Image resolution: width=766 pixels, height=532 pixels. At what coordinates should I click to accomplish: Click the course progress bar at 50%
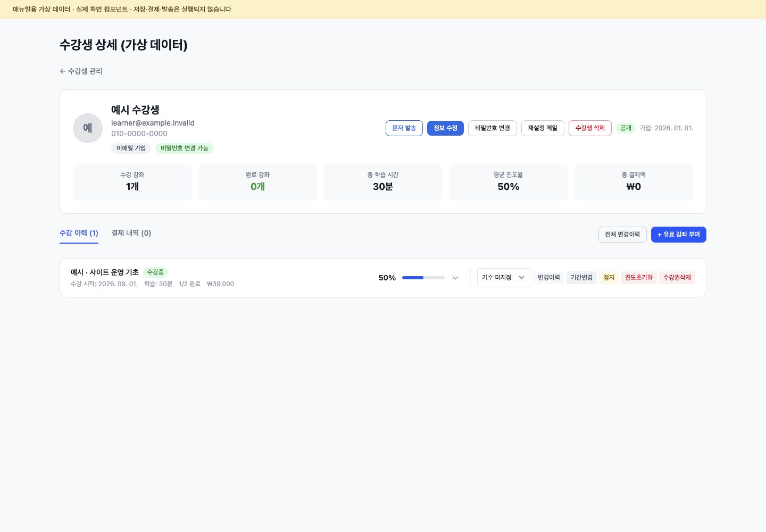[x=423, y=278]
